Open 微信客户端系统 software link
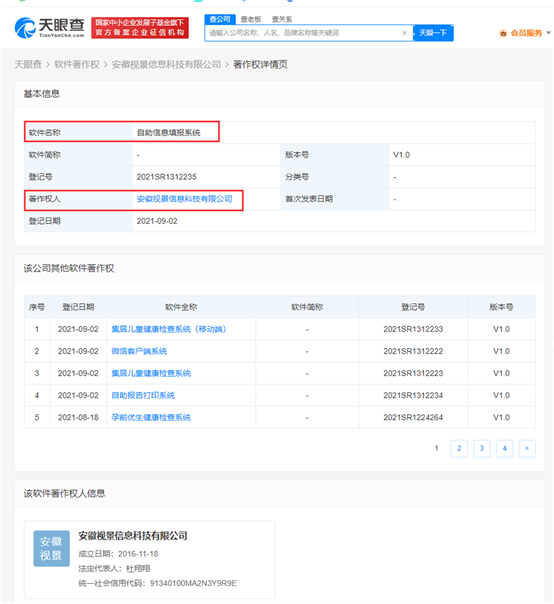 (139, 351)
